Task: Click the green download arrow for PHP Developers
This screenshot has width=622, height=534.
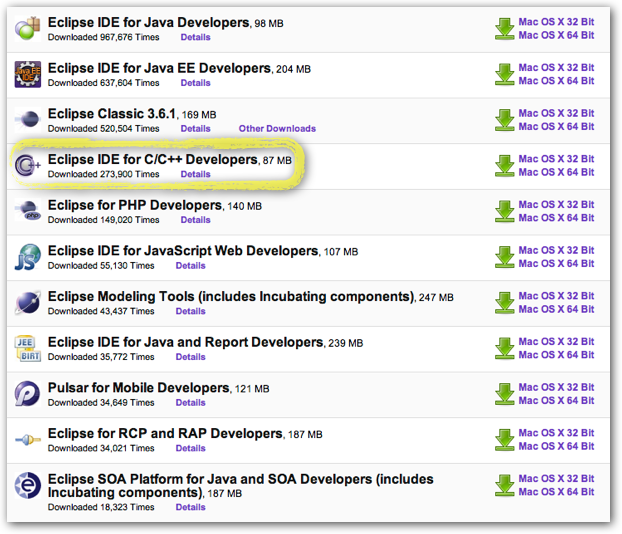Action: [505, 211]
